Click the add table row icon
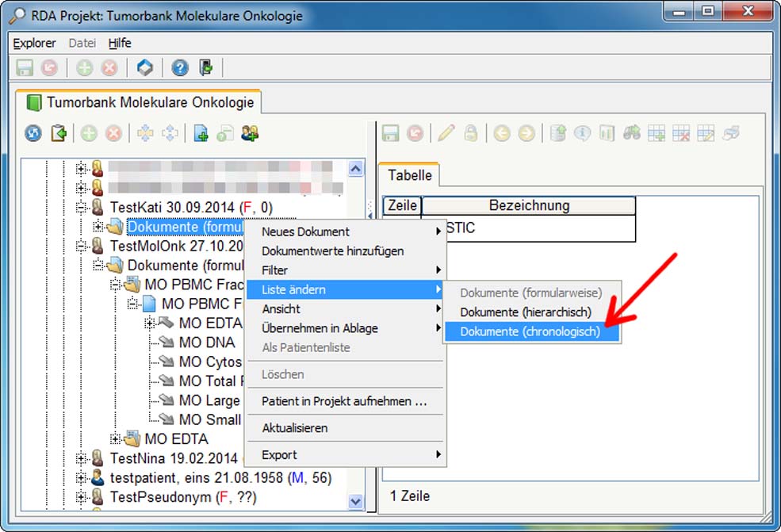The height and width of the screenshot is (532, 781). pos(657,134)
